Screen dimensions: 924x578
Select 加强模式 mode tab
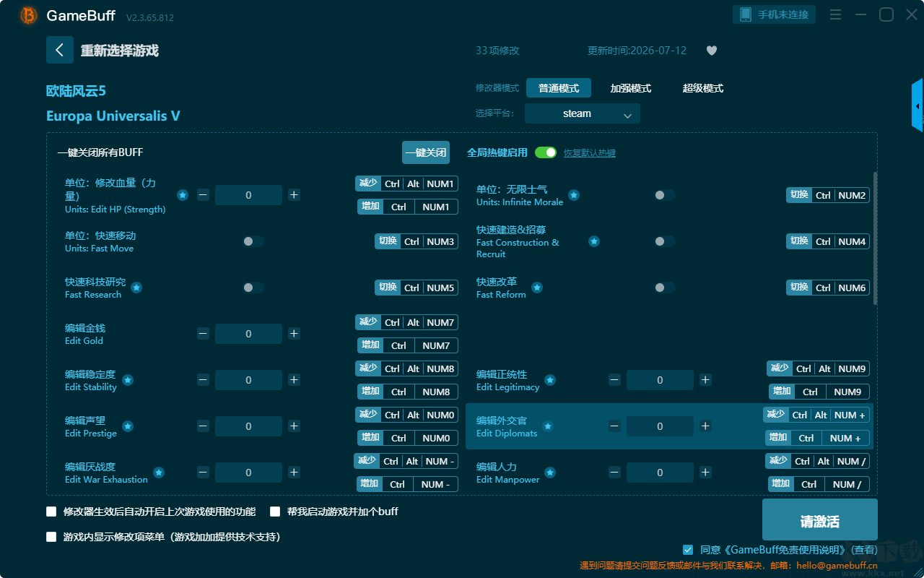(x=631, y=88)
